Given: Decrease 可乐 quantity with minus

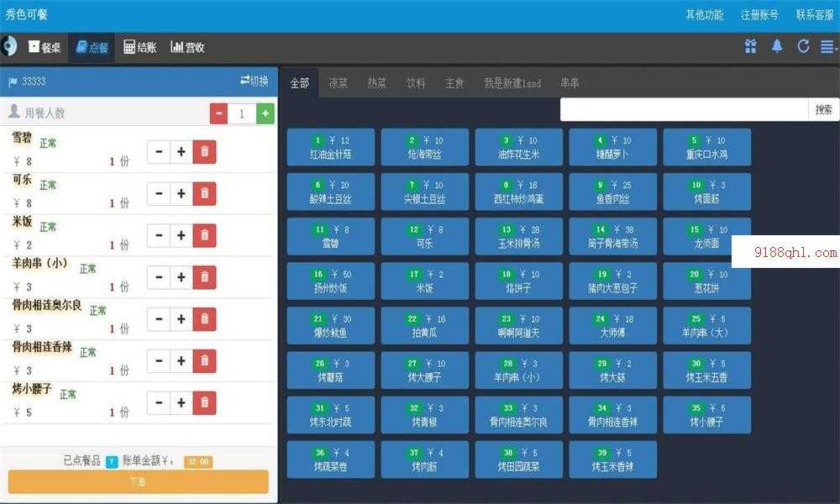Looking at the screenshot, I should point(159,193).
